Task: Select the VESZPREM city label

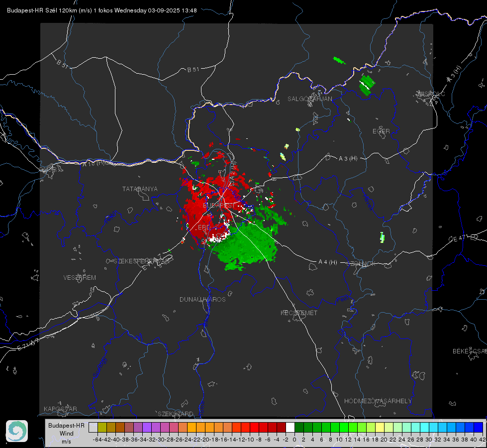Action: [x=80, y=278]
